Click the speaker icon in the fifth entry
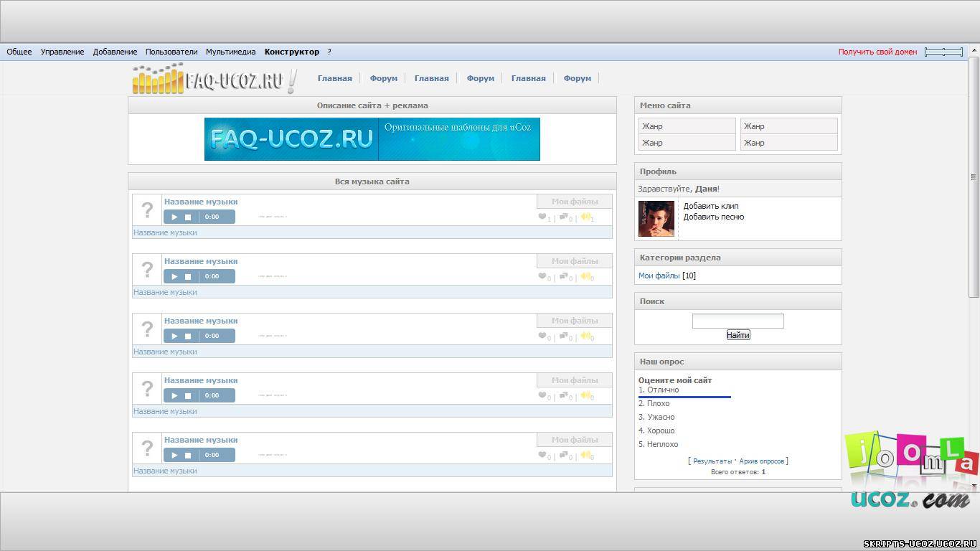Screen dimensions: 980x551 pos(585,455)
